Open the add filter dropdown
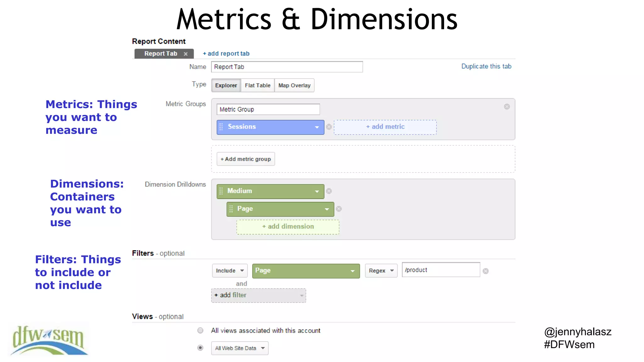The image size is (644, 362). 258,295
